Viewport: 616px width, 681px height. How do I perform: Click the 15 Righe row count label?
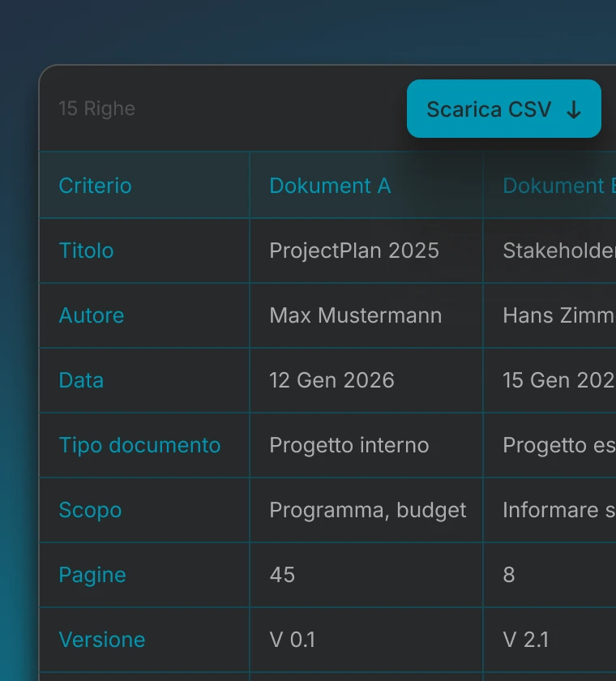96,109
